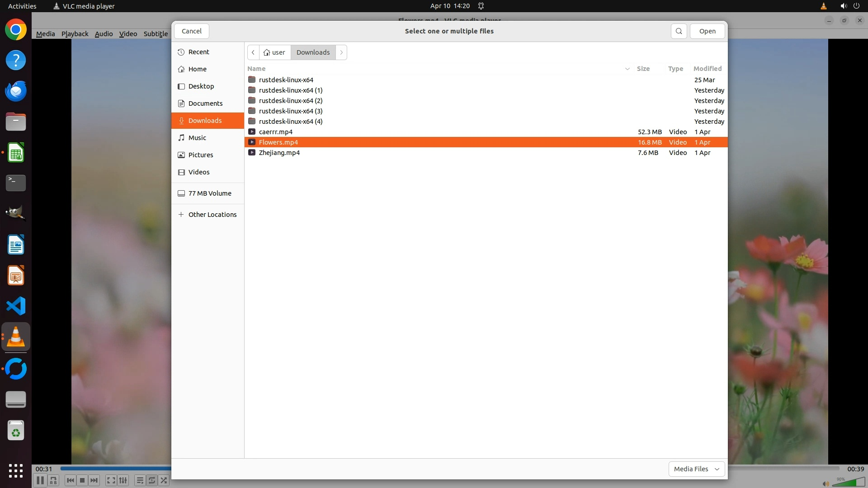
Task: Open Rhythmbox-style blue sync app in dock
Action: coord(16,369)
